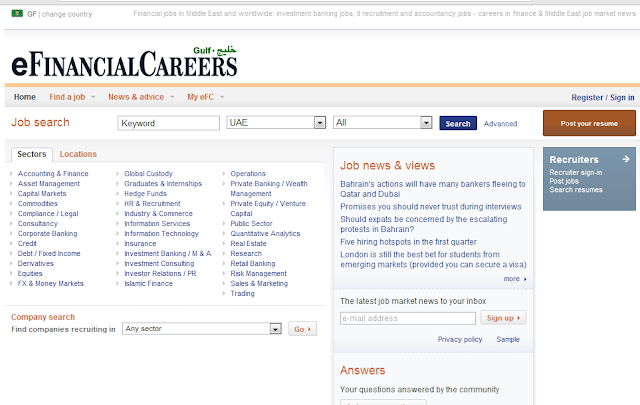
Task: Open the All sectors dropdown
Action: tap(382, 122)
